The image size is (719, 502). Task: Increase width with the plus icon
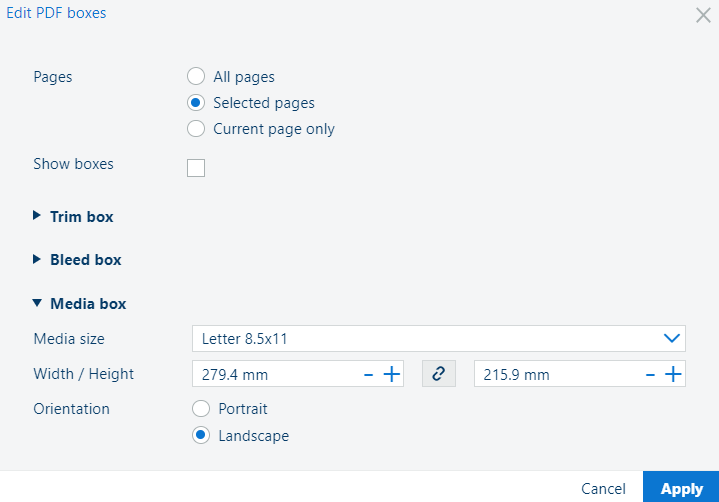tap(392, 375)
